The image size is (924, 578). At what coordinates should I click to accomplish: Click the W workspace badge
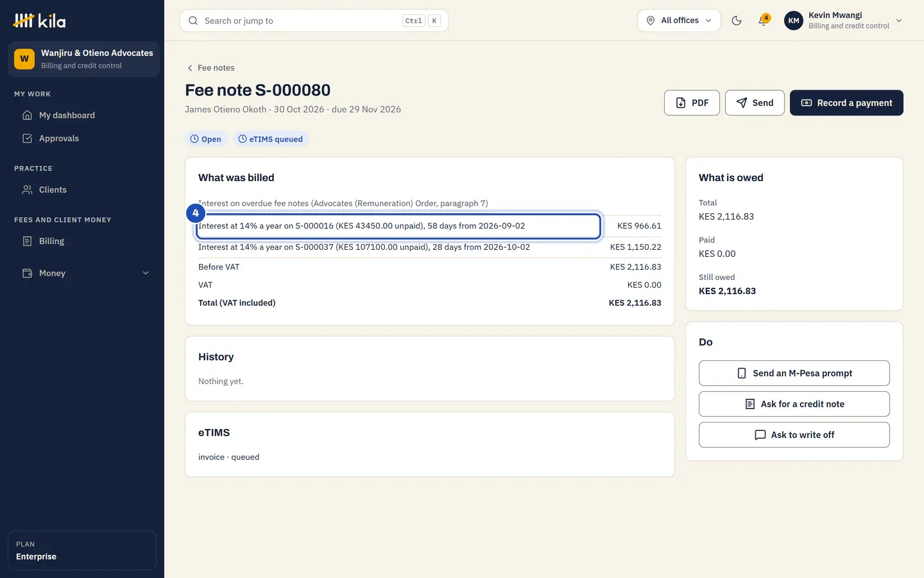[24, 59]
